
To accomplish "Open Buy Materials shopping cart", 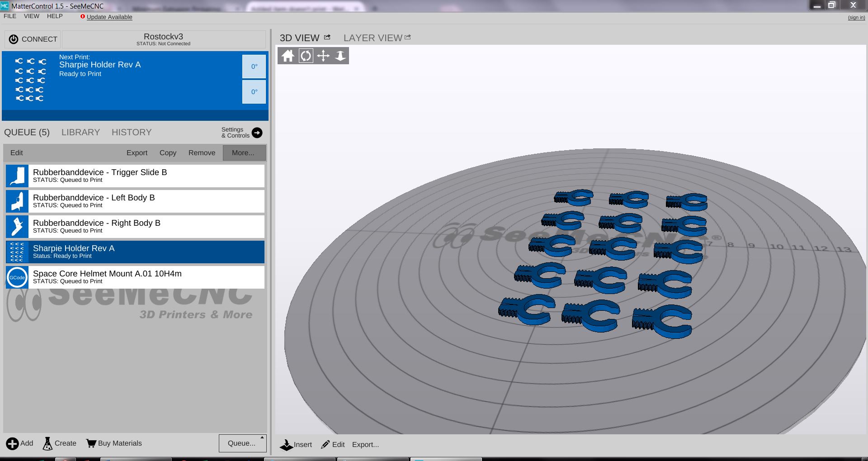I will click(x=91, y=443).
